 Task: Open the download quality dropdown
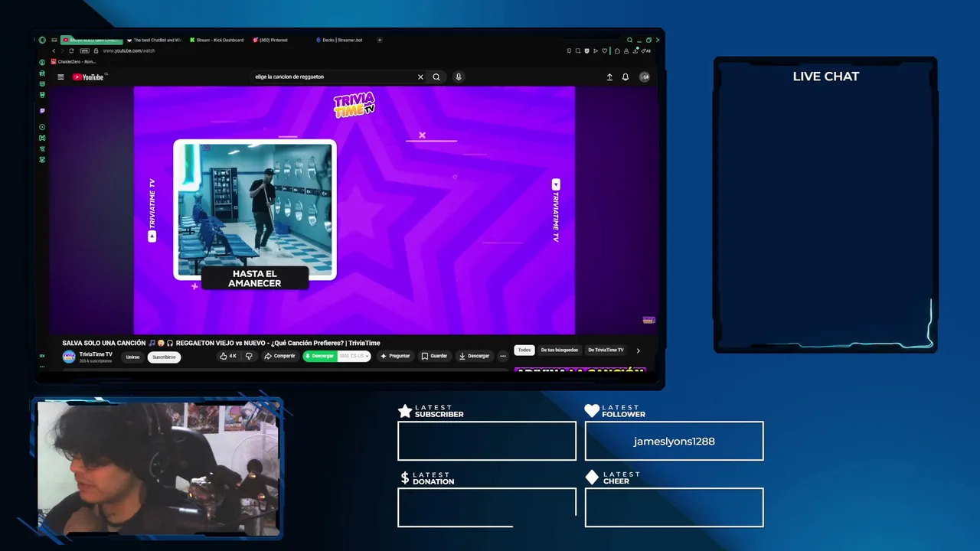(354, 356)
